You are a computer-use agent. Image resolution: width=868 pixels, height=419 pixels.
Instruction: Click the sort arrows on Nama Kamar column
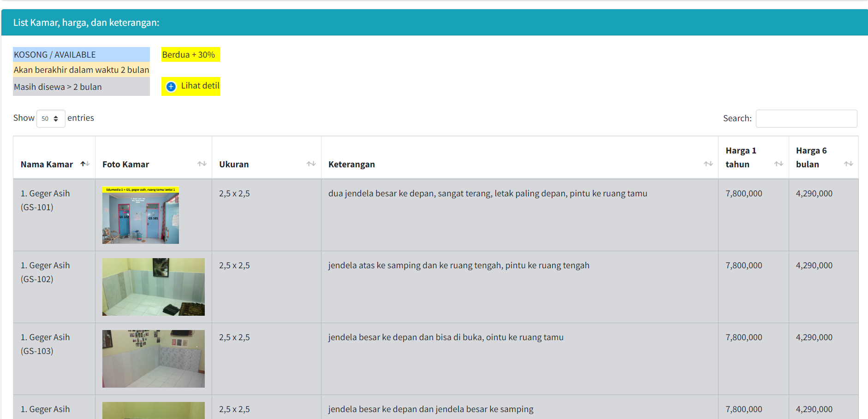click(85, 164)
